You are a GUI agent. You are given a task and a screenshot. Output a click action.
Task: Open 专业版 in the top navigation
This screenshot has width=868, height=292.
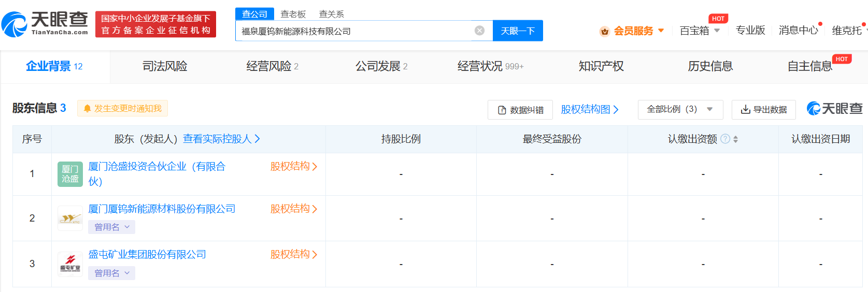coord(750,30)
